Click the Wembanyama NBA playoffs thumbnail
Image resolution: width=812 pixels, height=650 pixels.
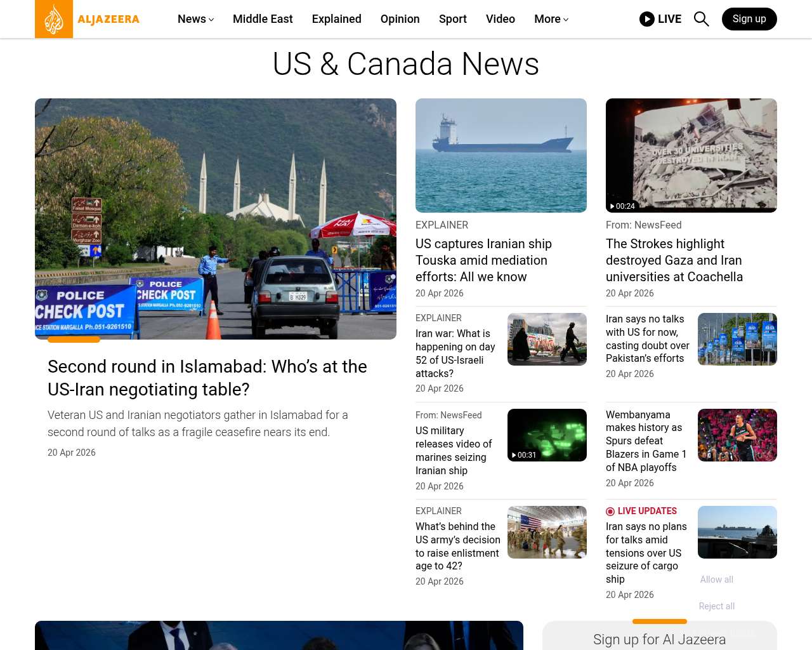(x=737, y=435)
